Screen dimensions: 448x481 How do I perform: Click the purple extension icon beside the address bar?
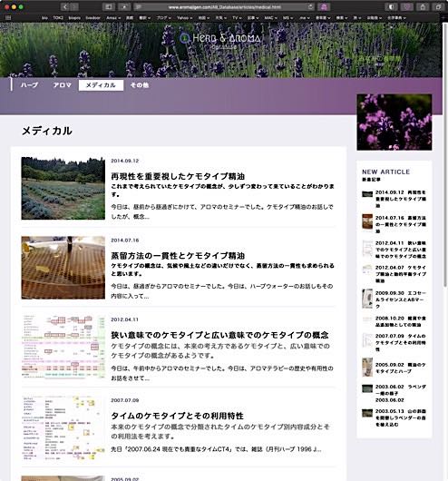[324, 6]
